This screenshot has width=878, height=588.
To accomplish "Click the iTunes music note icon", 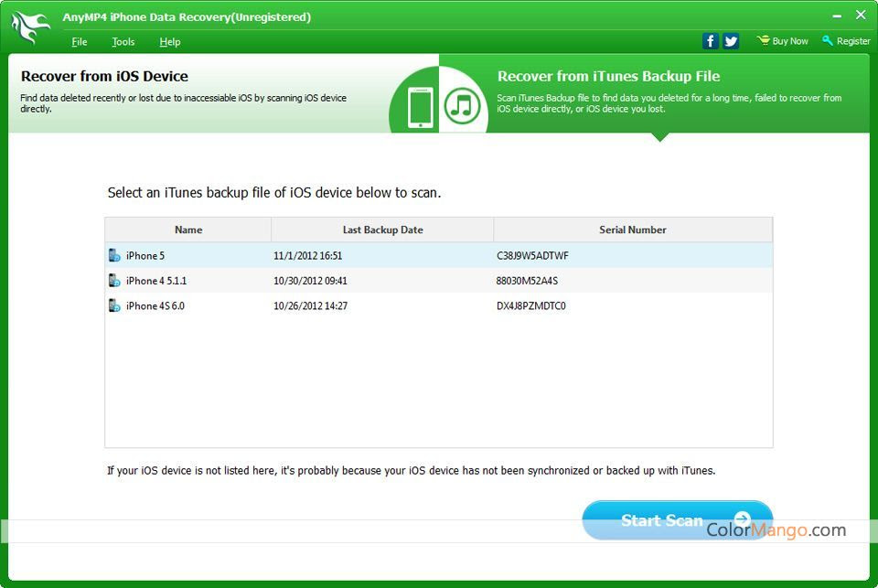I will pos(462,106).
